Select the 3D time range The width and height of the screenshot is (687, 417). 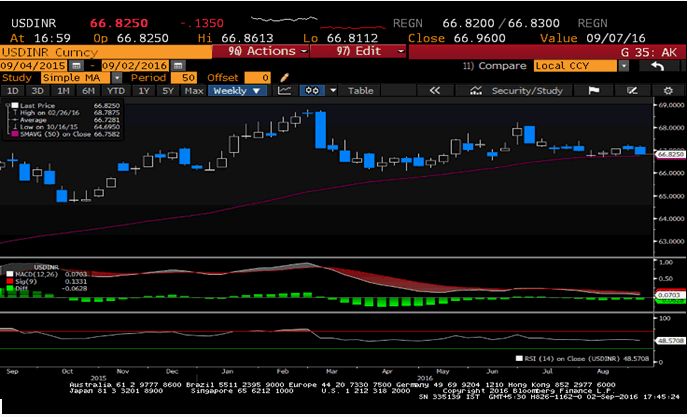(37, 91)
